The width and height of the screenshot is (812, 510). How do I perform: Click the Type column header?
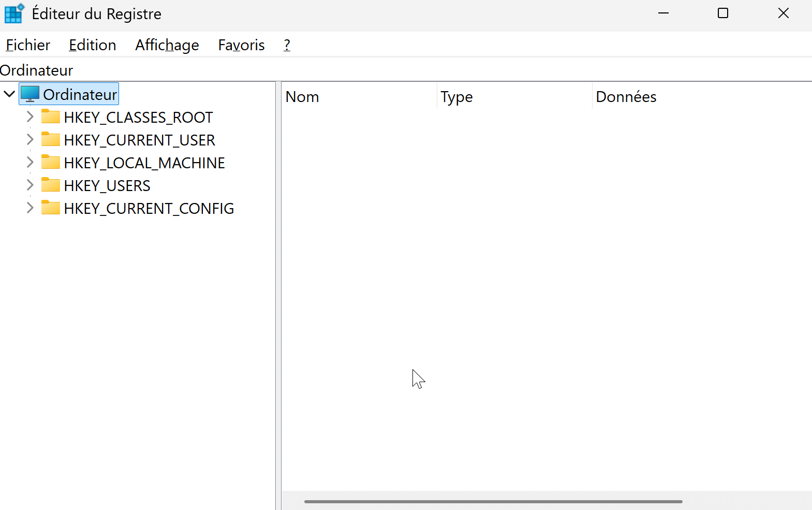(x=514, y=97)
